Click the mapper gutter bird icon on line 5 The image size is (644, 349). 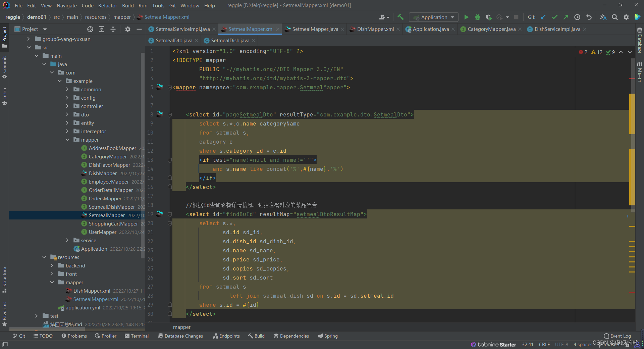pos(160,87)
